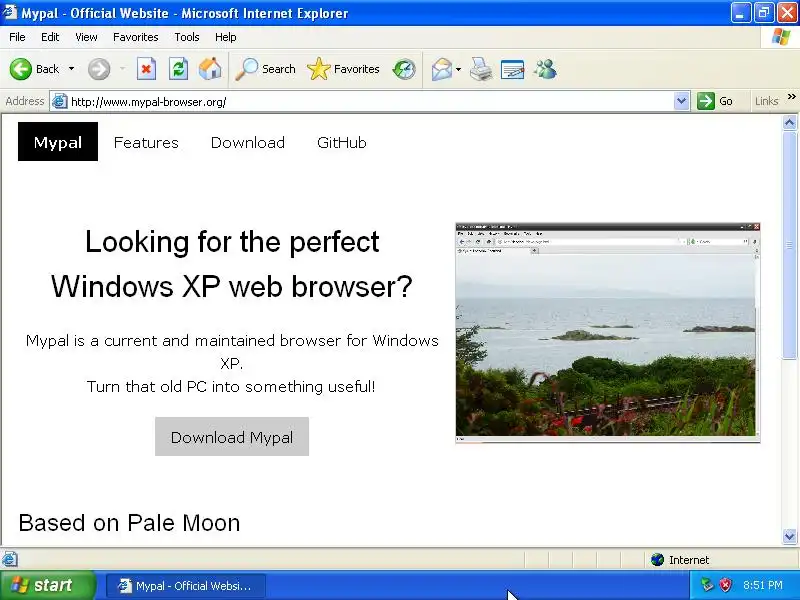The height and width of the screenshot is (600, 800).
Task: Click the Print icon
Action: point(481,69)
